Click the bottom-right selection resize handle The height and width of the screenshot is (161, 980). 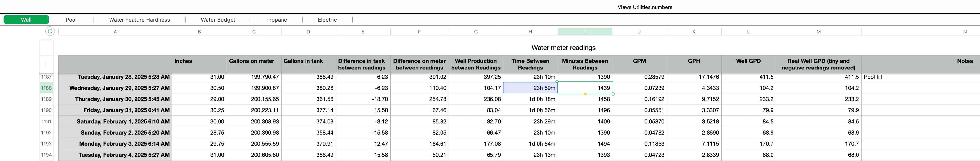pyautogui.click(x=613, y=94)
